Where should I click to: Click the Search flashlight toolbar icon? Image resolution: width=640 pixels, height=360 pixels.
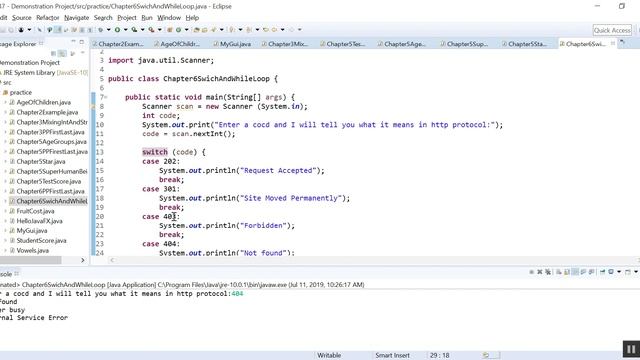pyautogui.click(x=213, y=30)
